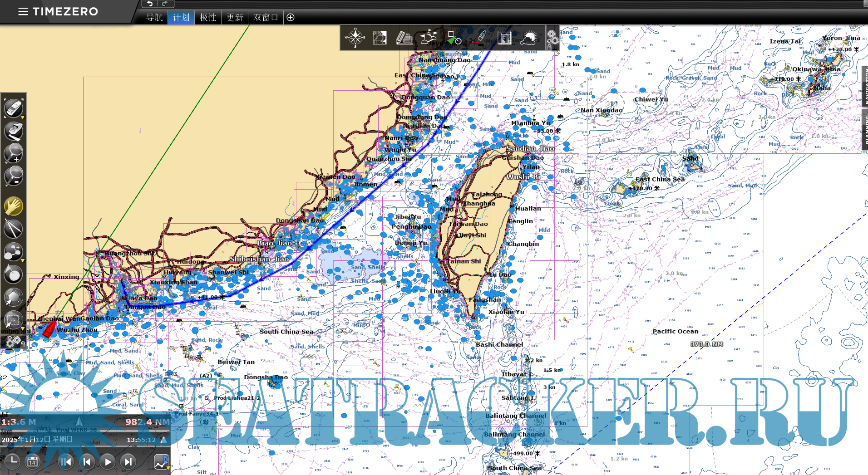Expand the area selection tool dropdown
This screenshot has height=475, width=868.
[x=23, y=328]
